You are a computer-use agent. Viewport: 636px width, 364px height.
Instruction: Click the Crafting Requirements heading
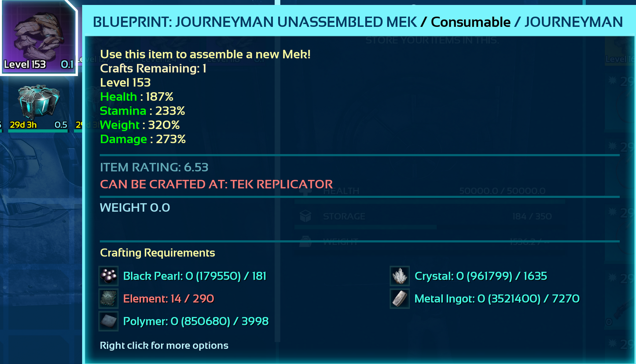click(x=158, y=253)
